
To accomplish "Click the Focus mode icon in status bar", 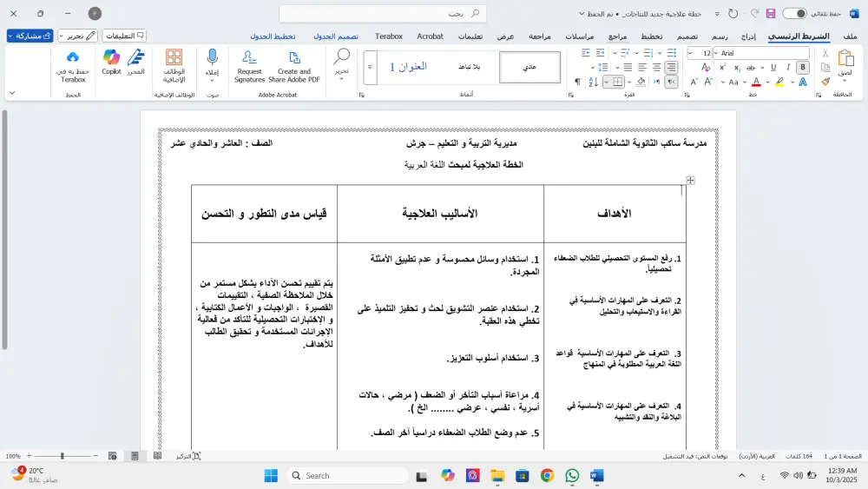I will [x=196, y=456].
